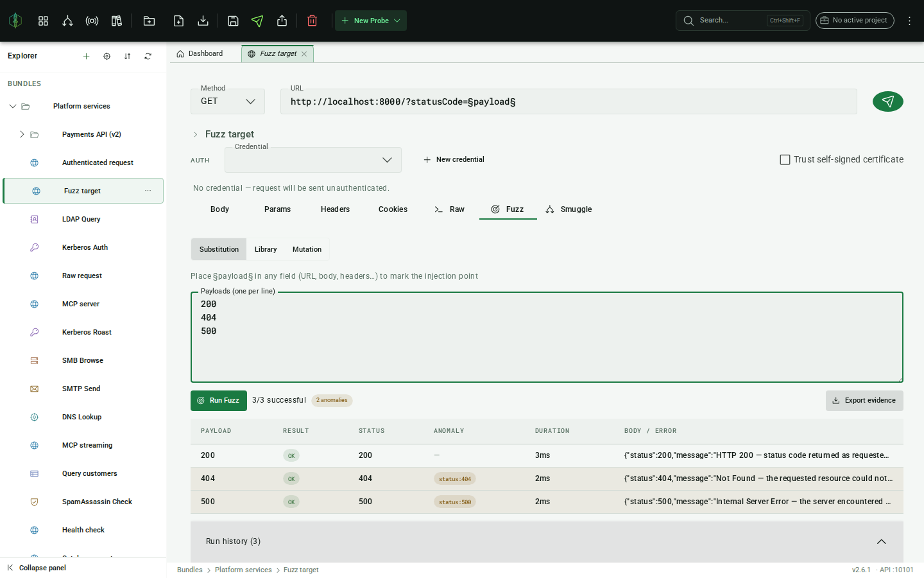924x578 pixels.
Task: Open SMB Browse item in Explorer
Action: pyautogui.click(x=83, y=360)
